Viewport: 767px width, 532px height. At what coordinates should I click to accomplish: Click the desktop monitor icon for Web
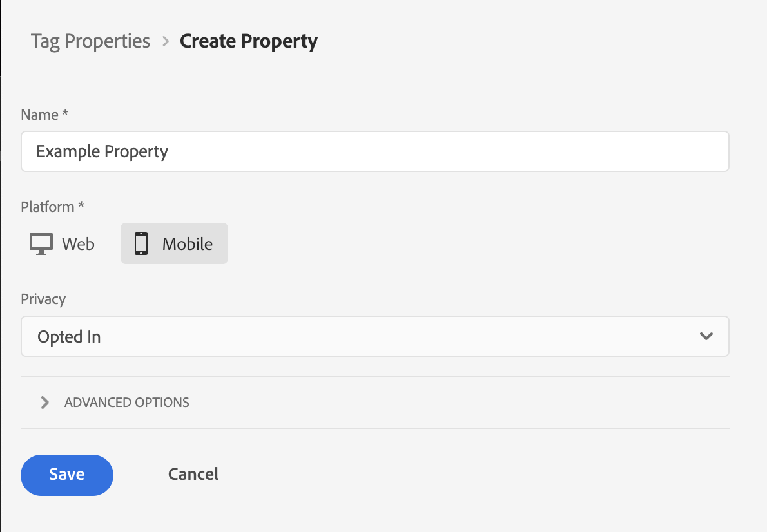pyautogui.click(x=41, y=244)
